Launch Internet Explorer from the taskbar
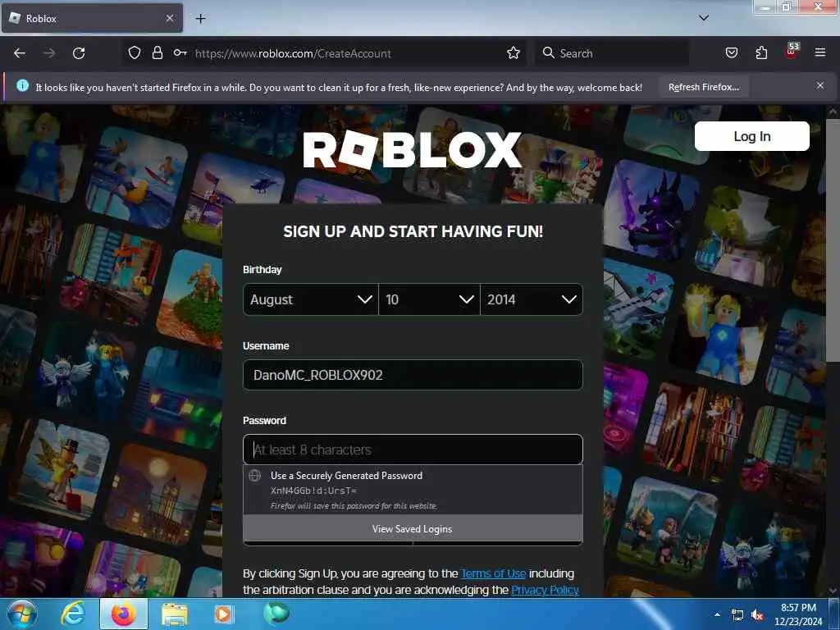Image resolution: width=840 pixels, height=630 pixels. 73,614
